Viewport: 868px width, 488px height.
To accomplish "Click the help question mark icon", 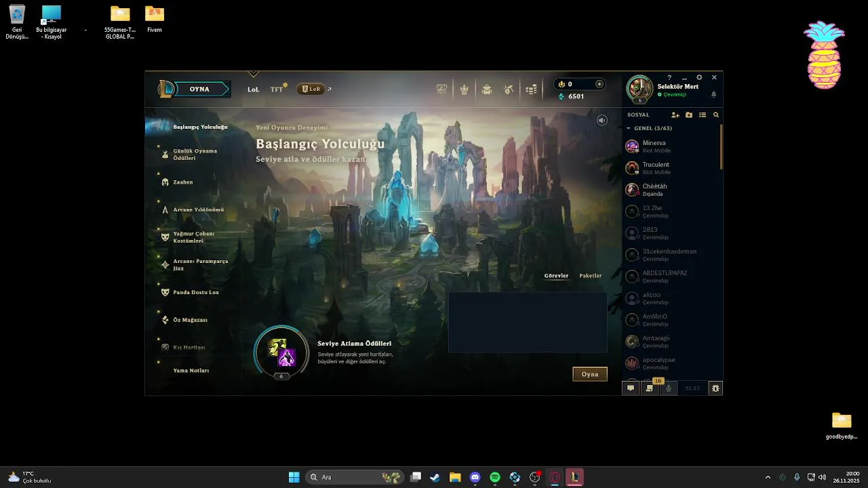I will 669,78.
